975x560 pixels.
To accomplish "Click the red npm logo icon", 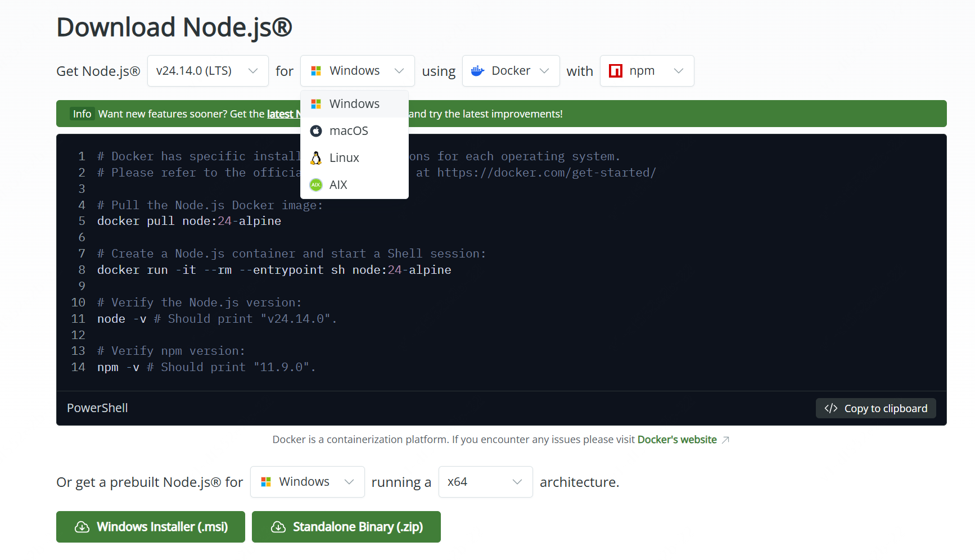I will [616, 71].
